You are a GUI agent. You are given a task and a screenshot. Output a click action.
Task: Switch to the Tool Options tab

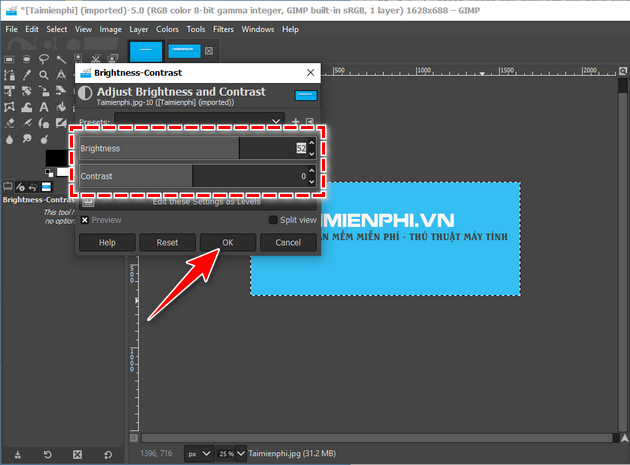[x=8, y=186]
